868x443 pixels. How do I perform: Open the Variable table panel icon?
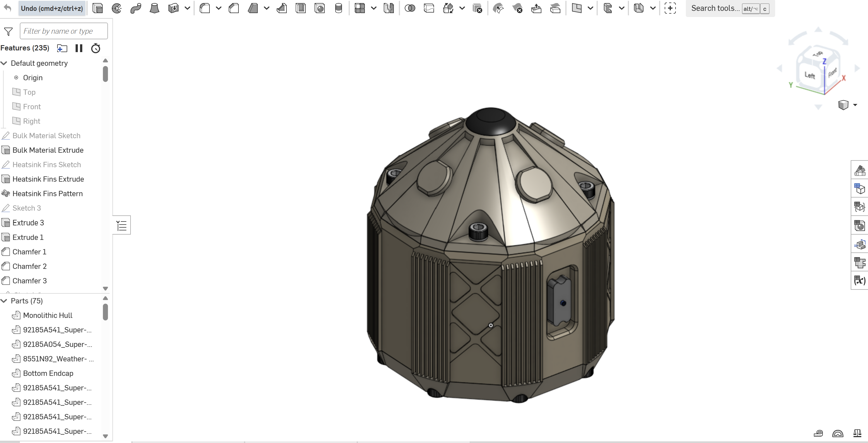[x=860, y=280]
